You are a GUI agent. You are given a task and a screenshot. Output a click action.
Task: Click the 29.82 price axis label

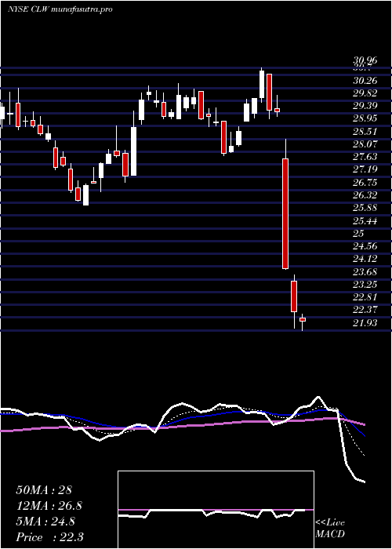365,93
